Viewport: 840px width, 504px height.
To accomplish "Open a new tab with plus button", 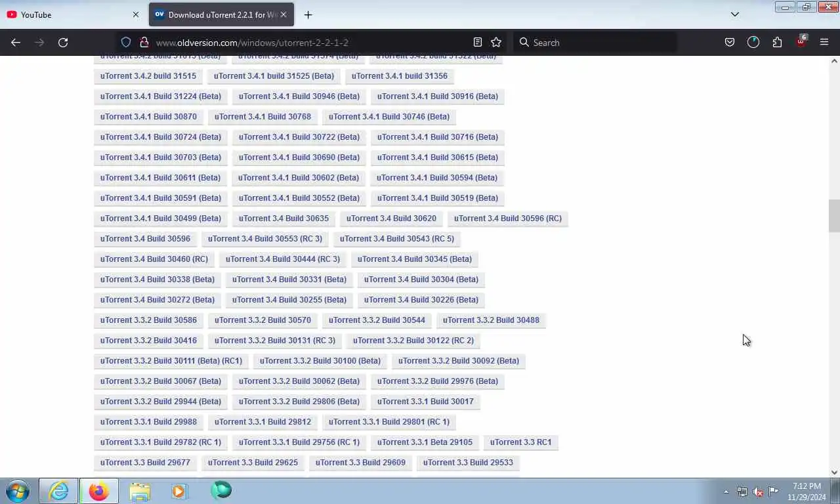I will click(x=308, y=14).
